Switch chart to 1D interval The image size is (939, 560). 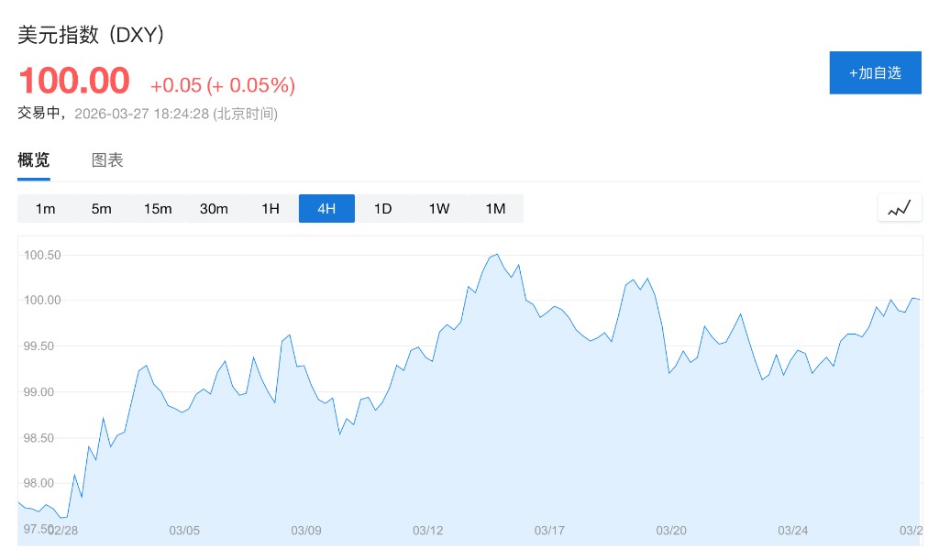click(382, 209)
